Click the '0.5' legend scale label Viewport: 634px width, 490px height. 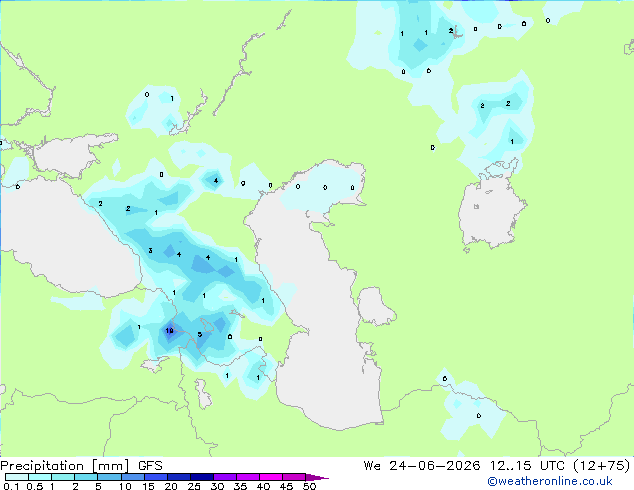[x=35, y=486]
